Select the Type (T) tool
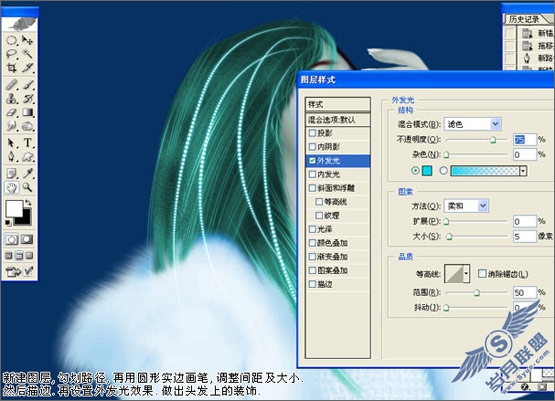The image size is (555, 401). [28, 143]
